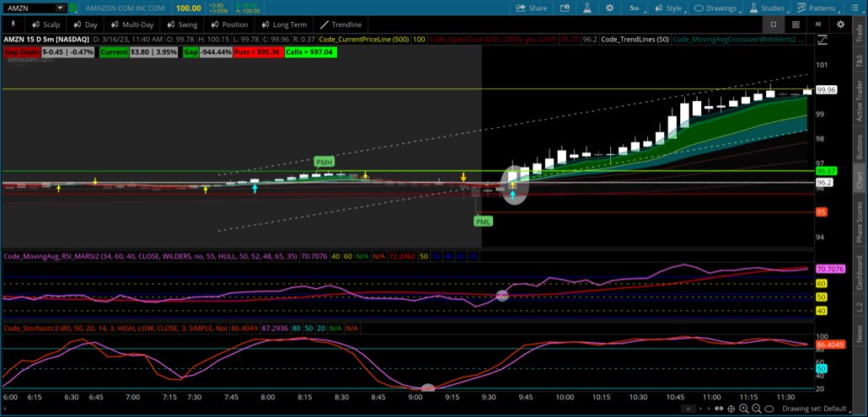This screenshot has width=868, height=417.
Task: Open the Patterns menu
Action: pyautogui.click(x=819, y=8)
